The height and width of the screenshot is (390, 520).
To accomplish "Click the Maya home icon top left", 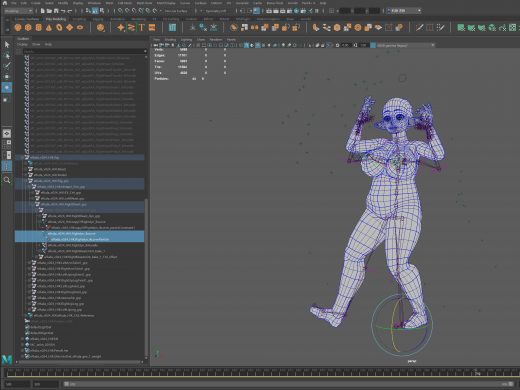I will click(x=5, y=3).
